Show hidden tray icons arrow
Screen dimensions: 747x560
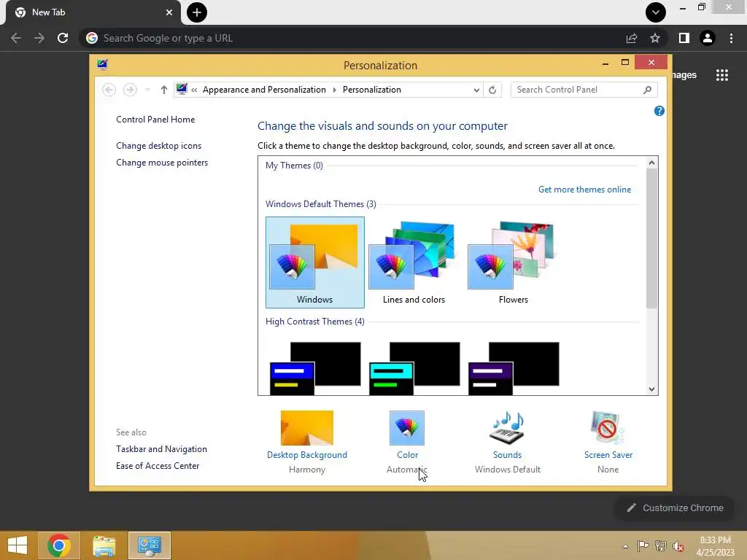pos(625,546)
